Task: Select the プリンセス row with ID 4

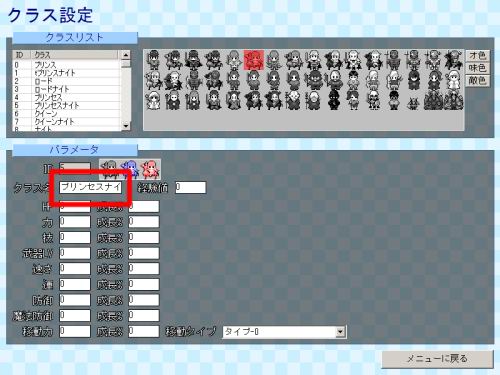Action: click(66, 97)
